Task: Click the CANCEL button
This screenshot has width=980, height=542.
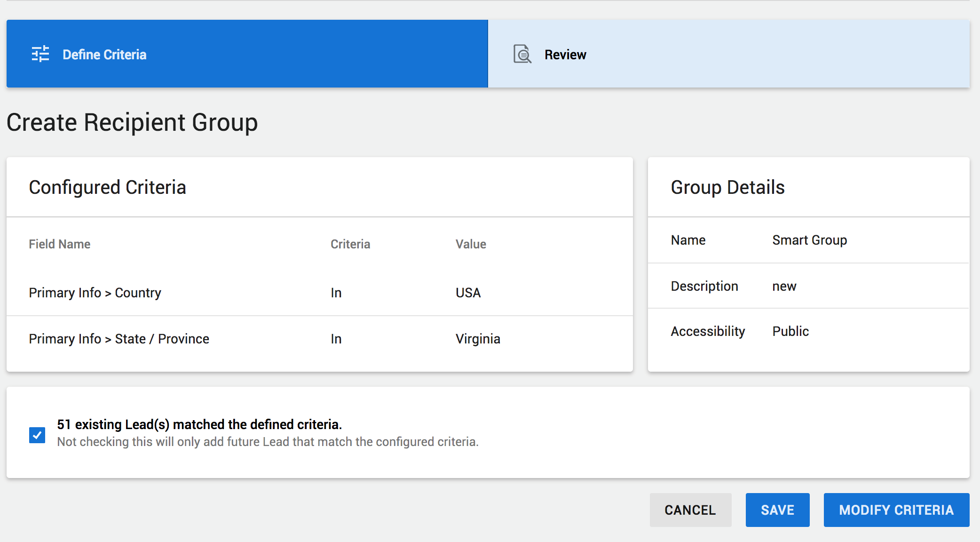Action: (690, 510)
